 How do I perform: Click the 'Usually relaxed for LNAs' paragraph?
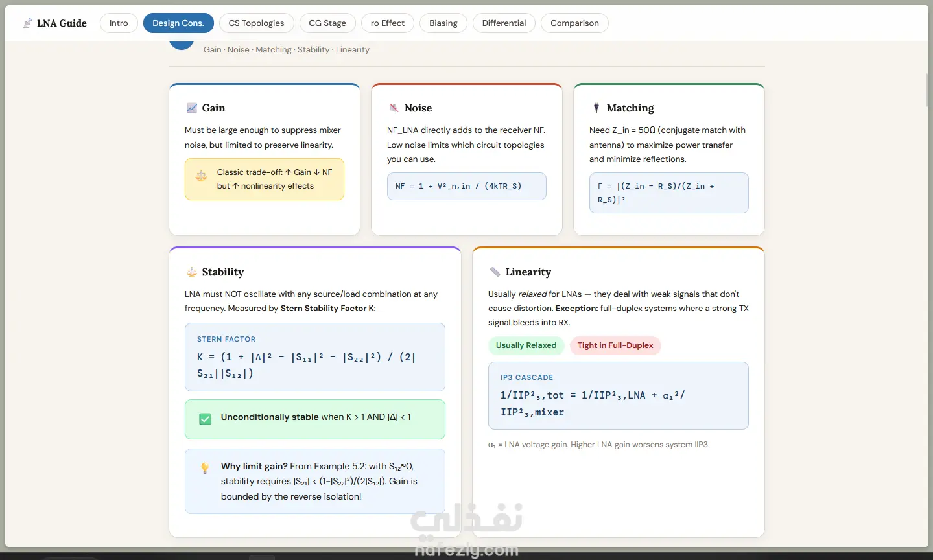tap(619, 309)
